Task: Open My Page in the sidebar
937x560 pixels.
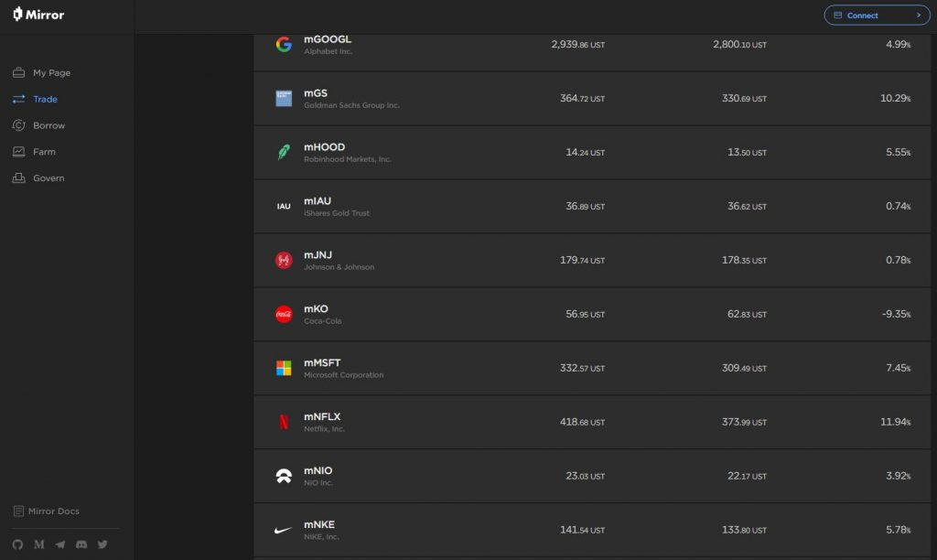Action: click(51, 73)
